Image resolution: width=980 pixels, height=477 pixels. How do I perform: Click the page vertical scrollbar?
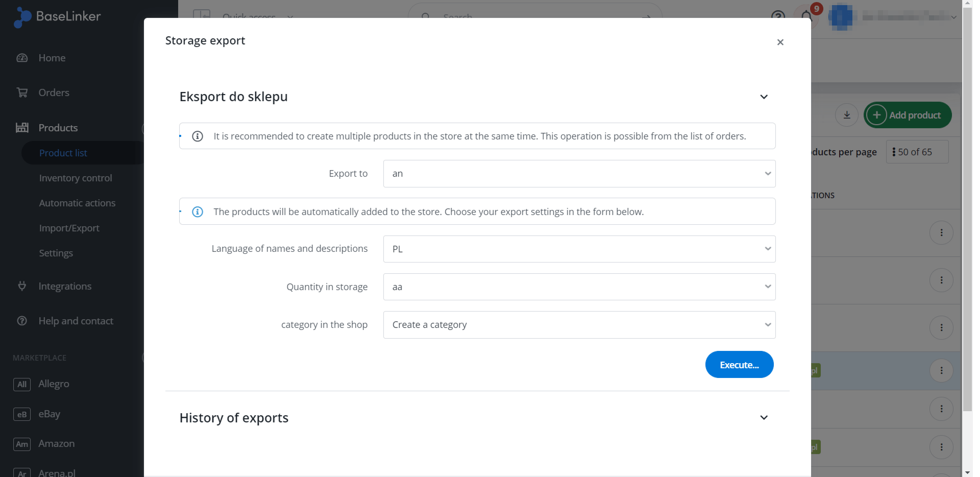point(967,209)
